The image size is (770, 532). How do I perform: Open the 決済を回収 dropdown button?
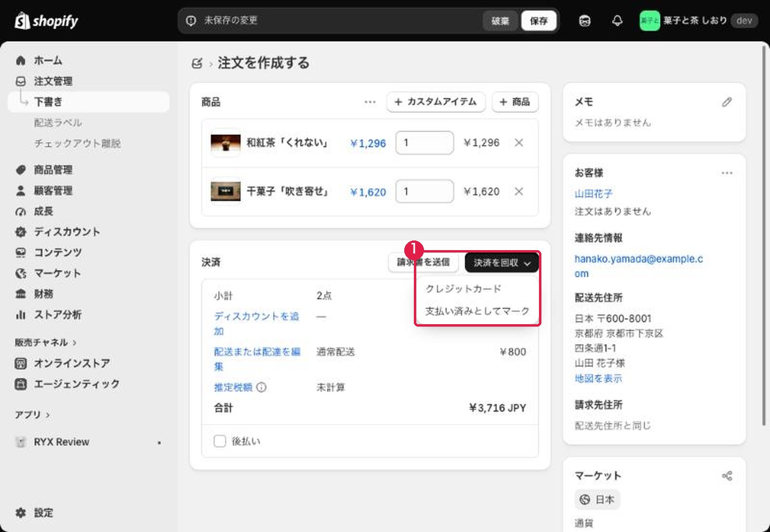pos(501,263)
